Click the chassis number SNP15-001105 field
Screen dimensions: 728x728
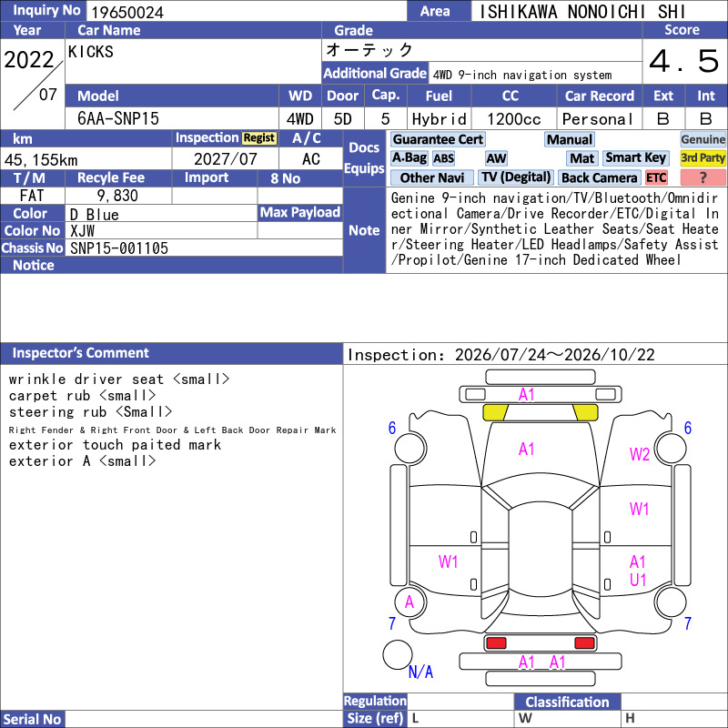(x=204, y=248)
